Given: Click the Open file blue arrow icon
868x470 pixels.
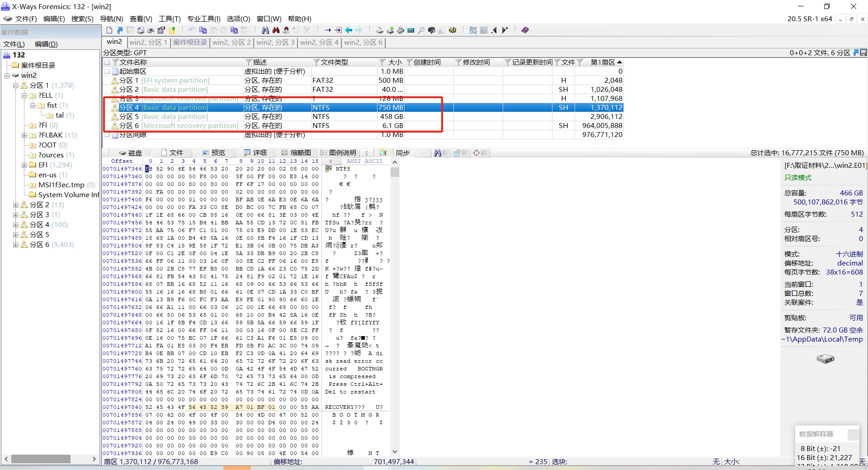Looking at the screenshot, I should coord(120,30).
